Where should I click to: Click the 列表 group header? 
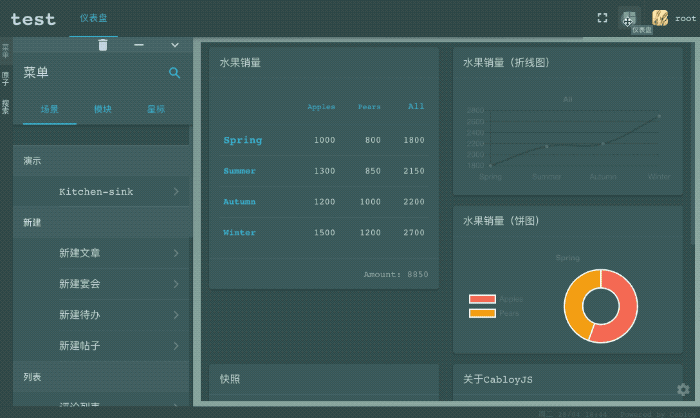point(101,377)
